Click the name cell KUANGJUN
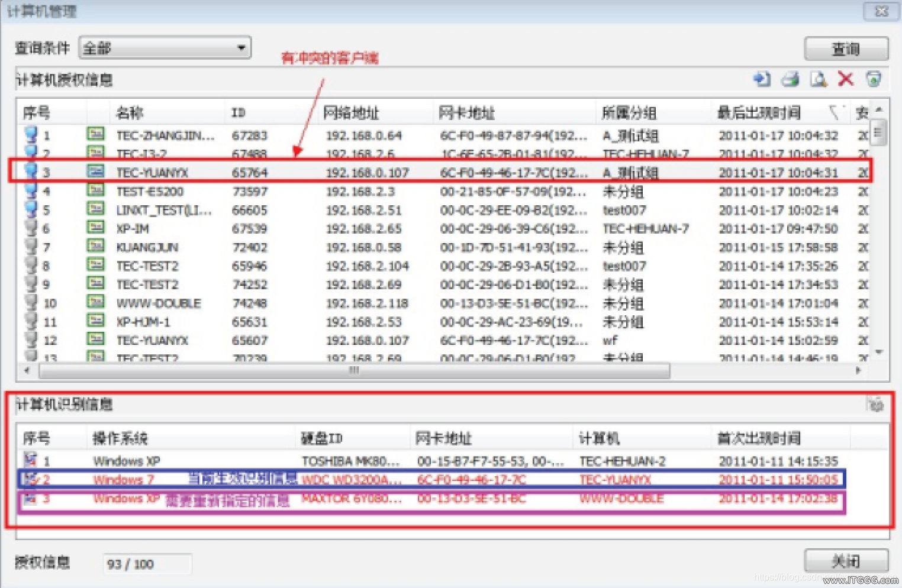This screenshot has width=902, height=588. pyautogui.click(x=147, y=247)
